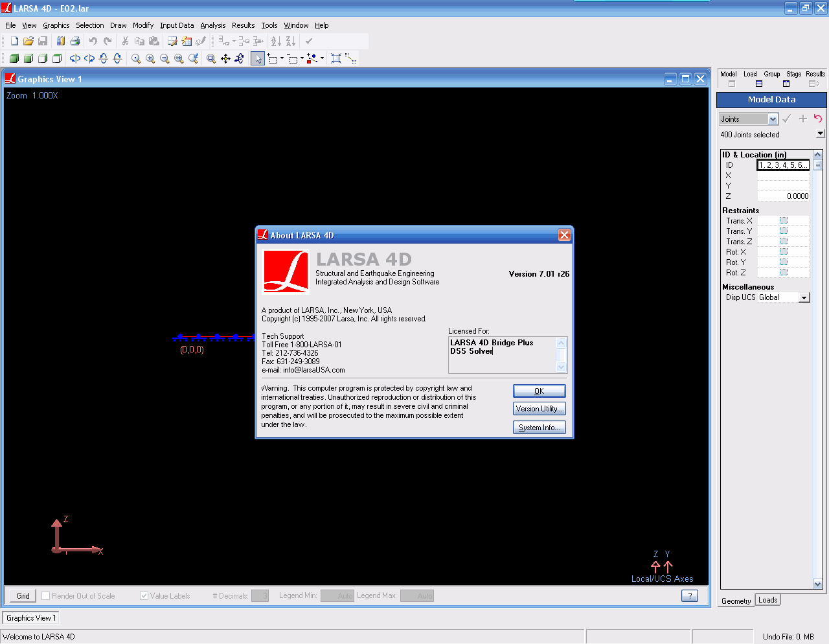
Task: Copy selection with the toolbar Copy icon
Action: pyautogui.click(x=139, y=41)
